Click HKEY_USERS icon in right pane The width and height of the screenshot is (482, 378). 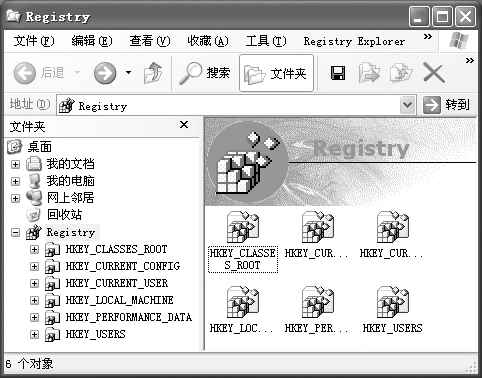pyautogui.click(x=393, y=302)
